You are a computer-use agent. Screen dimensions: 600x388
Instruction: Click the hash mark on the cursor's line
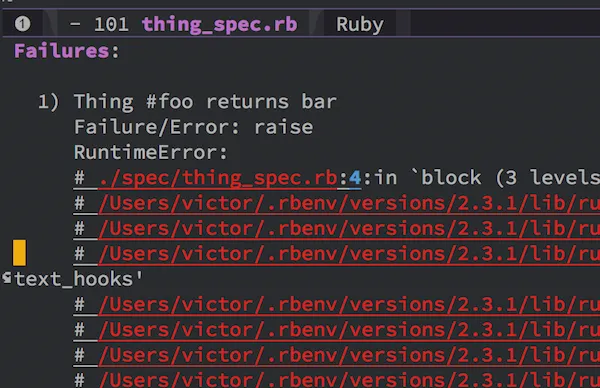(x=79, y=254)
